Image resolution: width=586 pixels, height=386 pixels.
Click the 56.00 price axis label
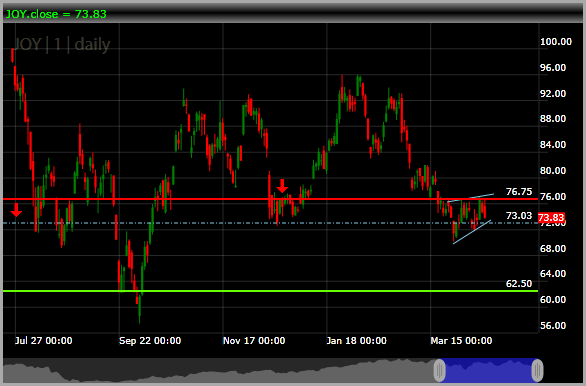553,325
